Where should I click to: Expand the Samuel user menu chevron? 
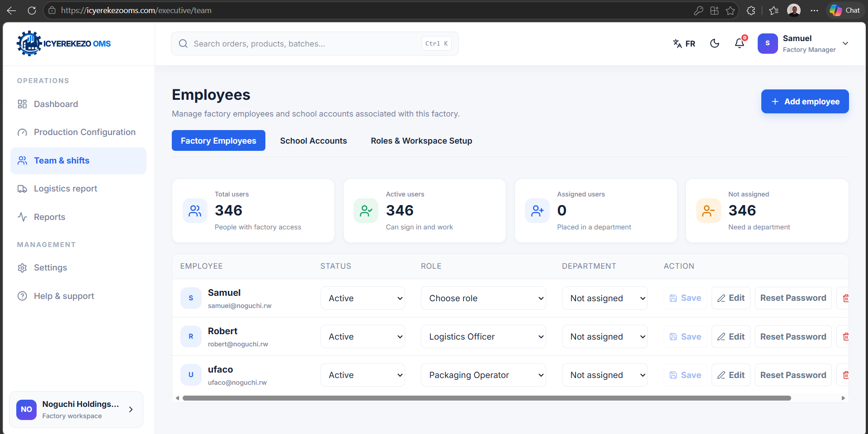tap(845, 43)
